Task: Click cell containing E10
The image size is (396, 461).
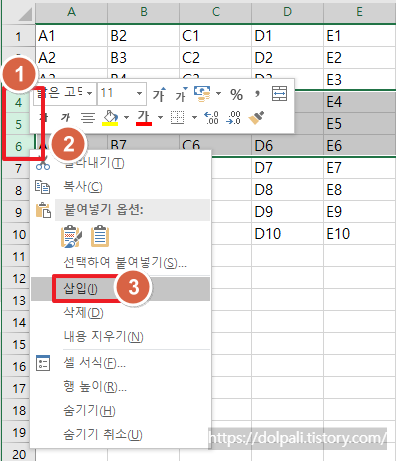Action: pos(359,234)
